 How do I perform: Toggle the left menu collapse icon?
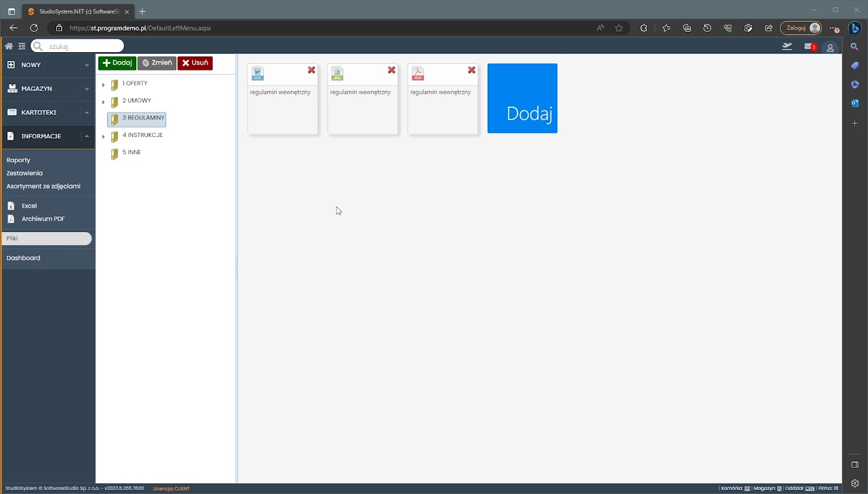point(22,46)
